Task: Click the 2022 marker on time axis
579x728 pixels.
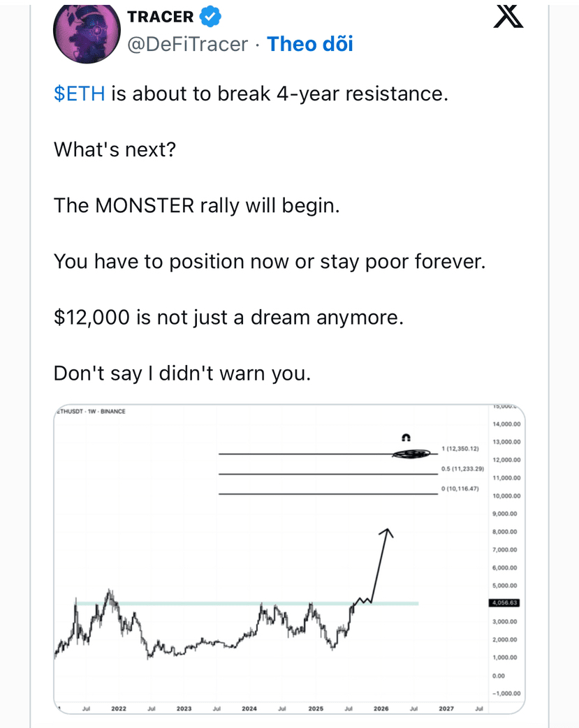Action: [119, 708]
